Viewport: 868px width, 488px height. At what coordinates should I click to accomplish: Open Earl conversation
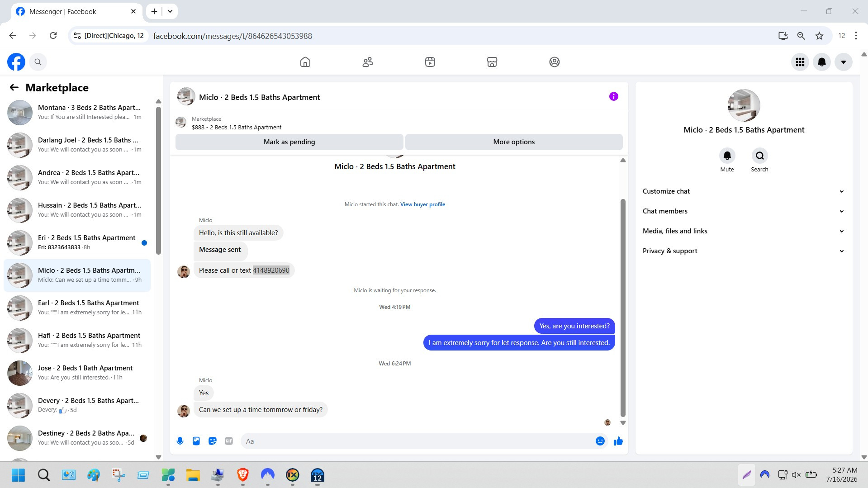click(x=77, y=308)
